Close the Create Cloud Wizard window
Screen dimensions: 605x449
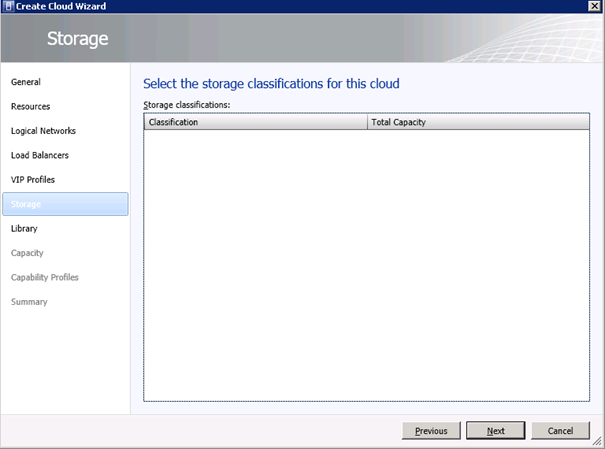(x=595, y=6)
